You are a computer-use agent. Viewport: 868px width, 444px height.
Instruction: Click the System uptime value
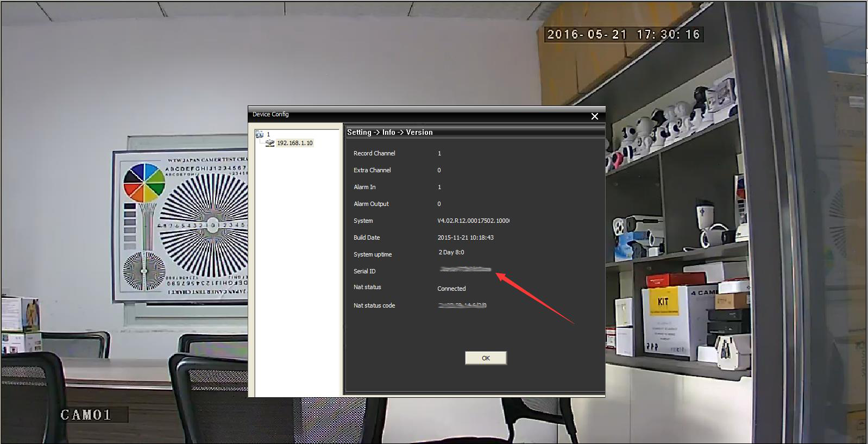tap(451, 252)
